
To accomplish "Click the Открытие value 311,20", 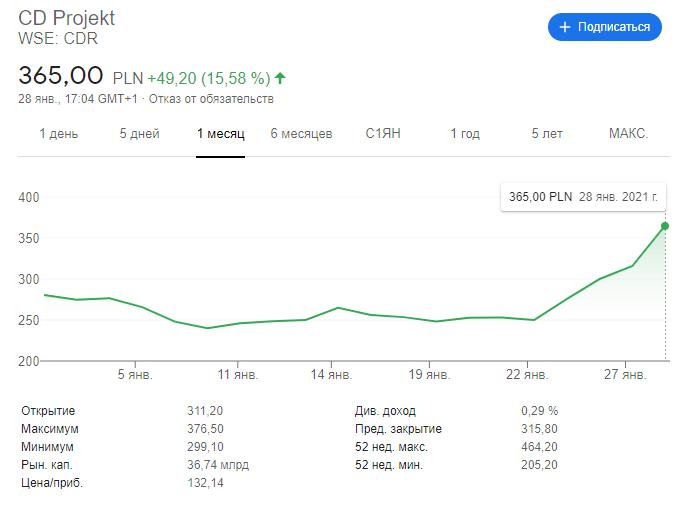I will pos(205,411).
